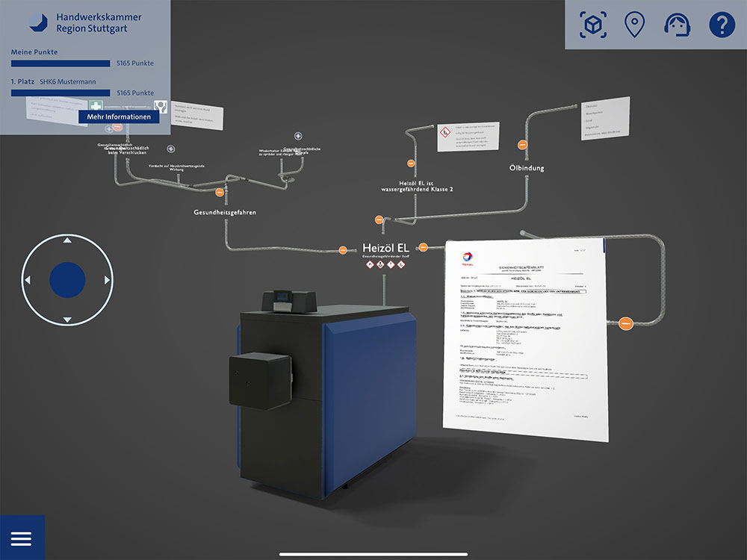Collapse the safety data sheet pipe node
The height and width of the screenshot is (560, 747).
[x=626, y=323]
